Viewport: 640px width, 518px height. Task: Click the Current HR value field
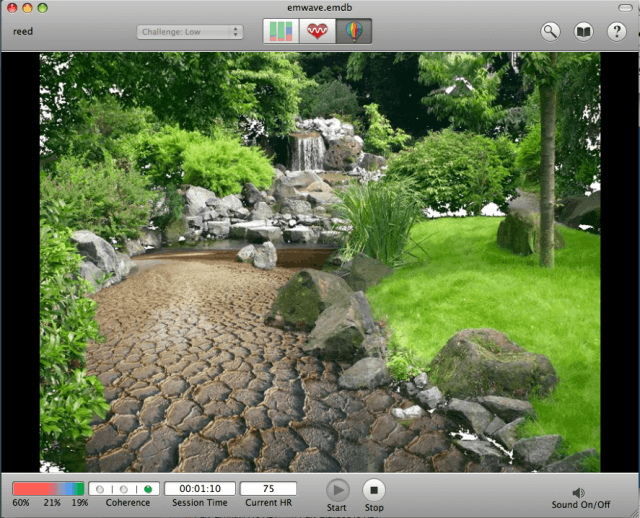(x=268, y=489)
